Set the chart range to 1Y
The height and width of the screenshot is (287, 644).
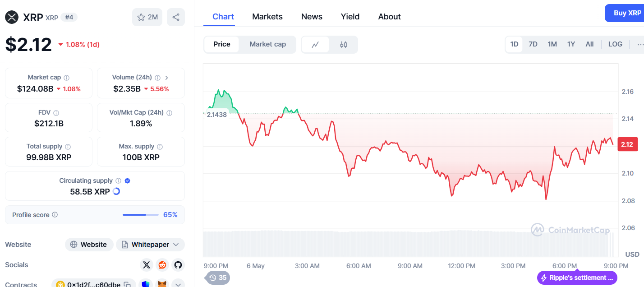pyautogui.click(x=571, y=44)
